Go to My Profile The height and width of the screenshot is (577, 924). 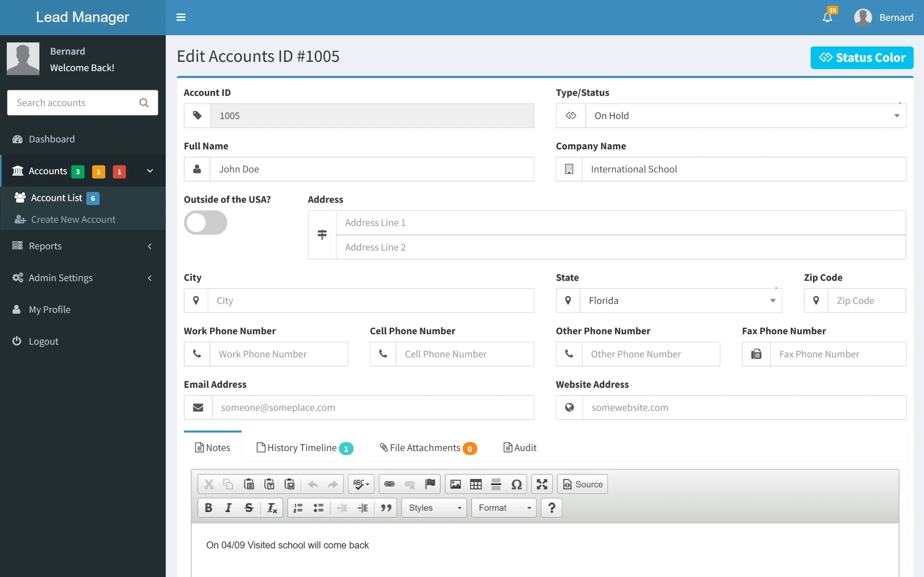(x=83, y=309)
